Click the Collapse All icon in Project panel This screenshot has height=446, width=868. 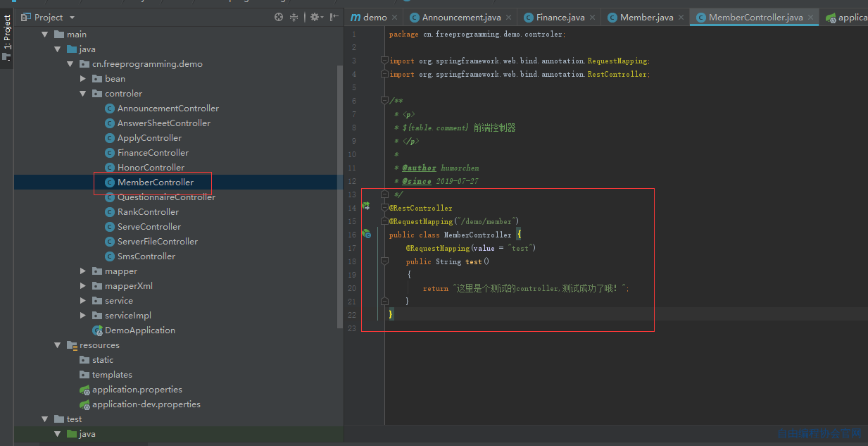295,17
